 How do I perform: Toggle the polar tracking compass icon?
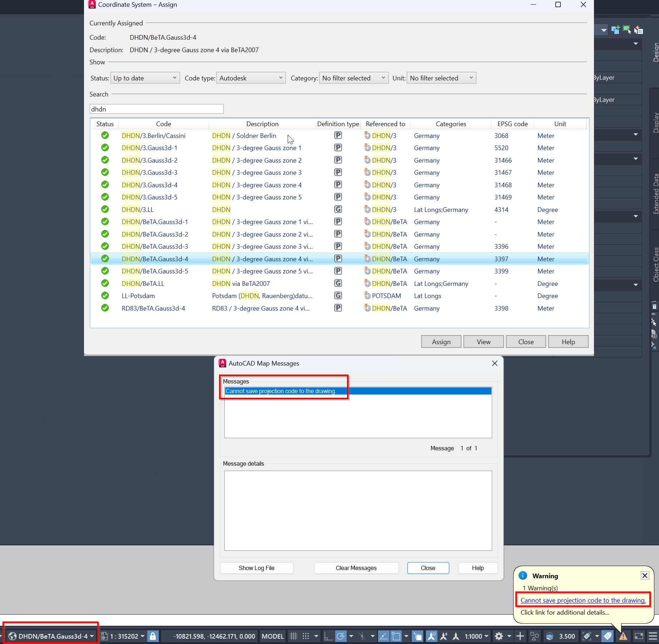click(x=341, y=636)
